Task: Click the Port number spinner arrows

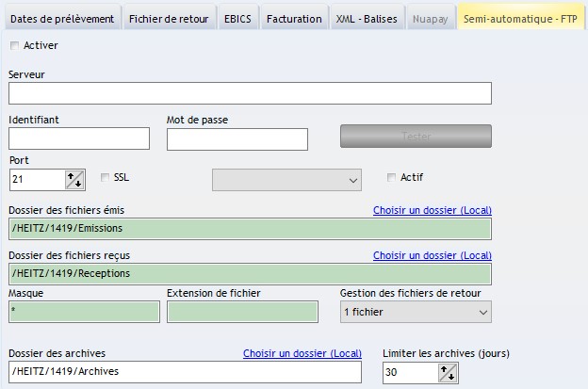Action: pos(74,179)
